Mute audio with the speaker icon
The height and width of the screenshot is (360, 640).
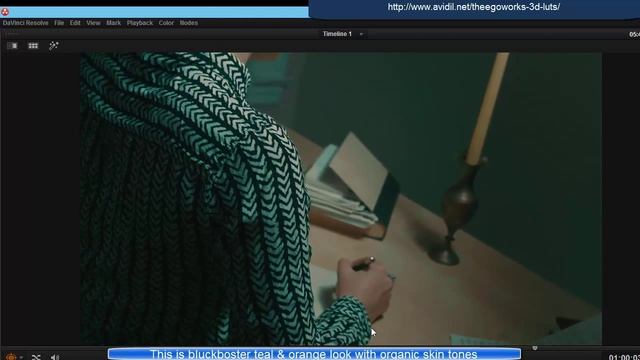coord(55,357)
